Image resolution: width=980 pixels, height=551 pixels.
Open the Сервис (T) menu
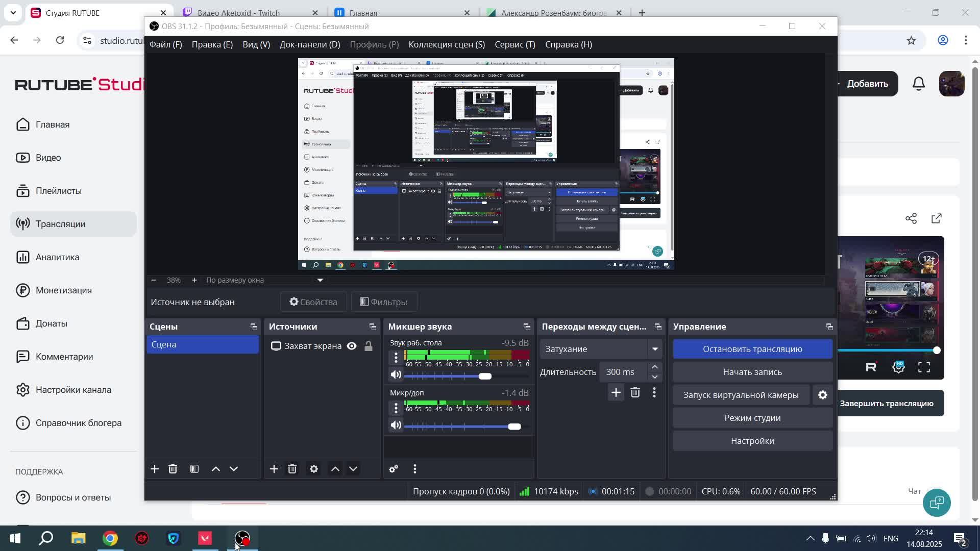(x=514, y=44)
